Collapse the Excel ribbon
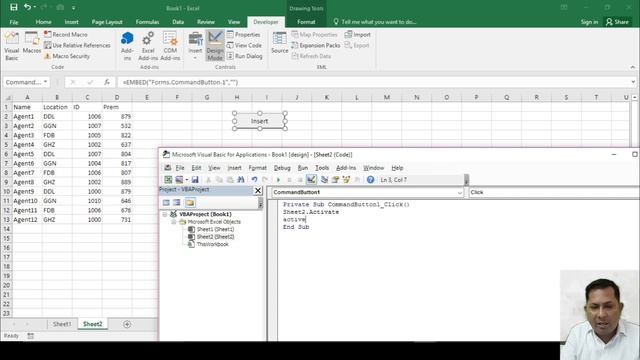The image size is (640, 360). tap(633, 67)
